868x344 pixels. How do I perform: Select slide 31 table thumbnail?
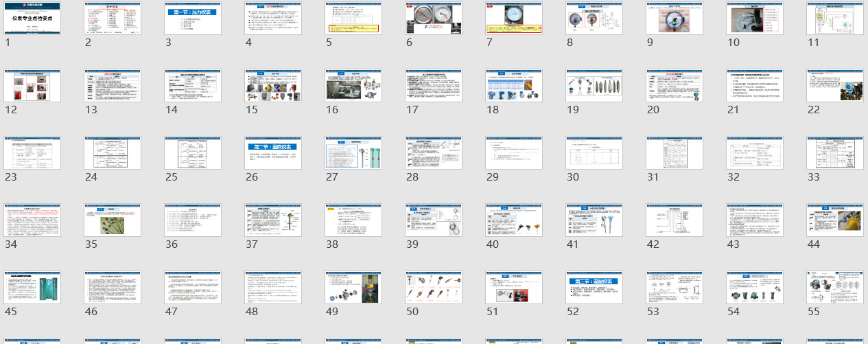coord(675,153)
